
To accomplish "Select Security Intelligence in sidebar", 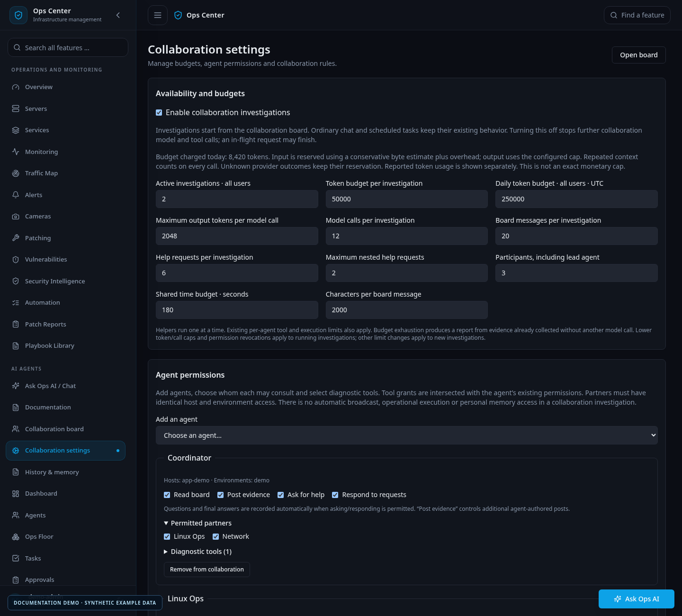I will pos(65,281).
